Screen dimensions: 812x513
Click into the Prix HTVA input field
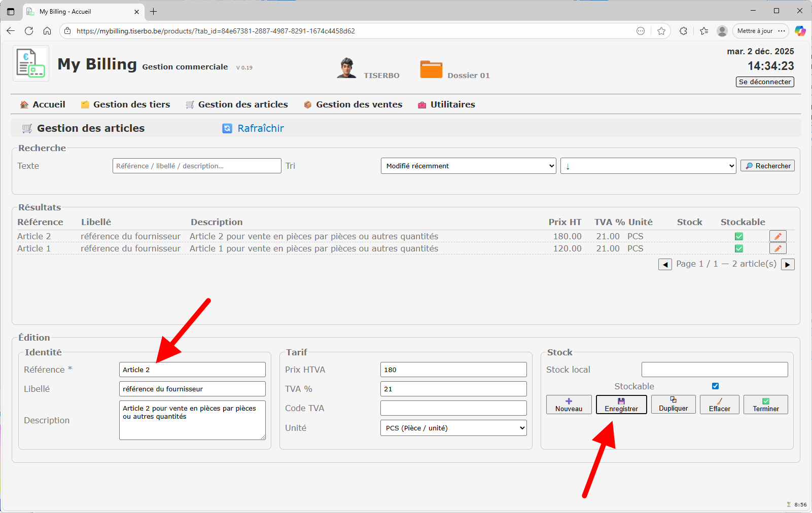453,370
